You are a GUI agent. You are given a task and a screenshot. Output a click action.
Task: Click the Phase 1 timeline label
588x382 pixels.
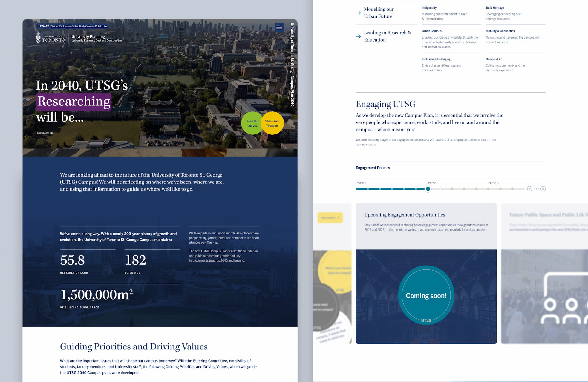[361, 183]
